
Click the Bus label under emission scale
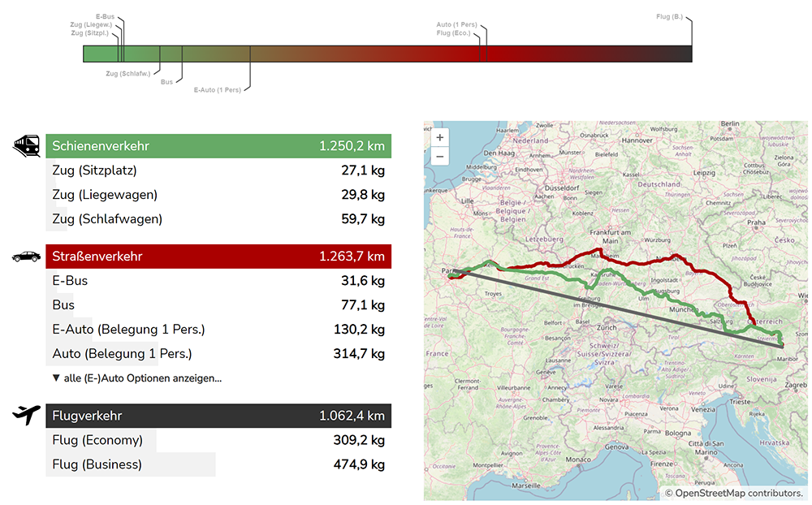(x=166, y=81)
